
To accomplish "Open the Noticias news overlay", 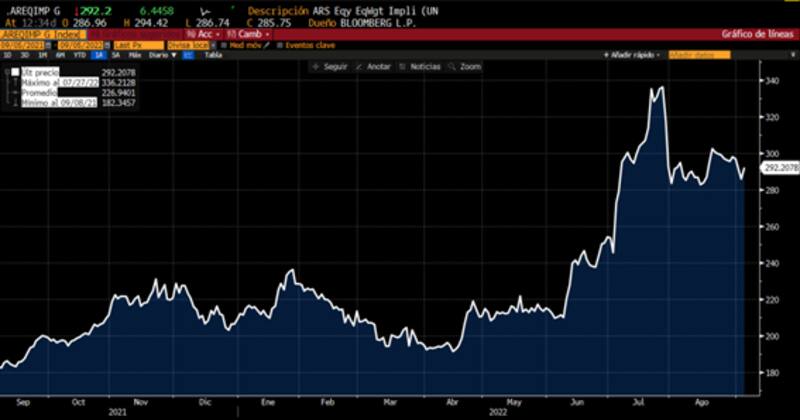I will 419,66.
